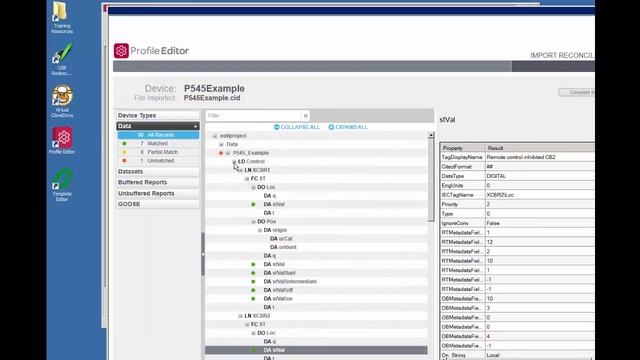Open the Datasets section
Screen dimensions: 640x360
(158, 171)
